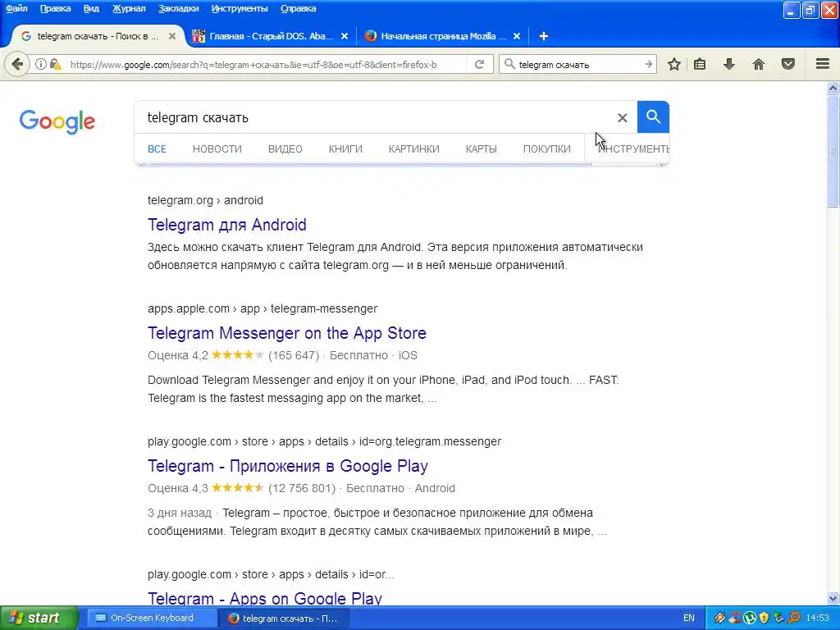Image resolution: width=840 pixels, height=630 pixels.
Task: Open the orange magnifier tray icon
Action: 794,619
